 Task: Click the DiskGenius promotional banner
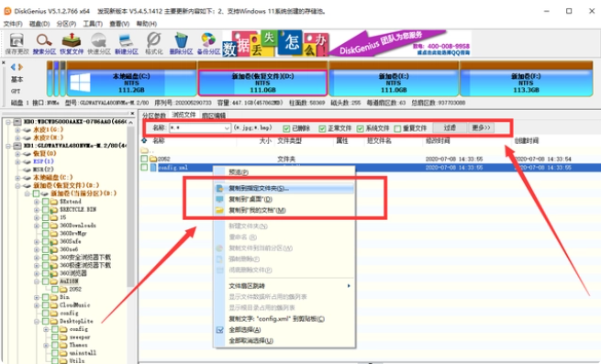click(x=347, y=43)
